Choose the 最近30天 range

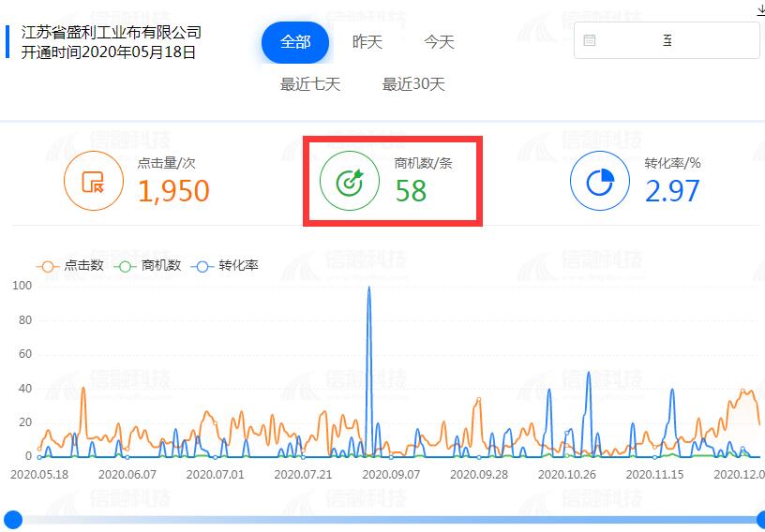tap(413, 84)
